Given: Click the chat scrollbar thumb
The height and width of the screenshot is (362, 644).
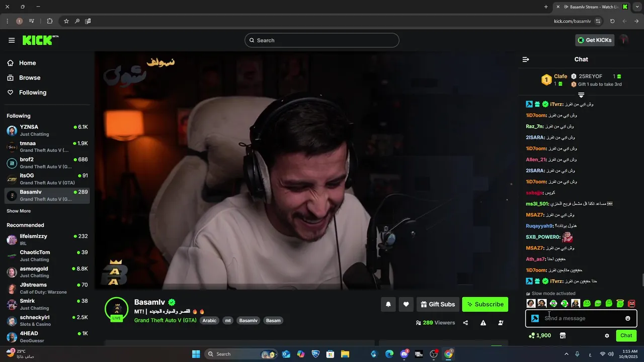Looking at the screenshot, I should [642, 281].
